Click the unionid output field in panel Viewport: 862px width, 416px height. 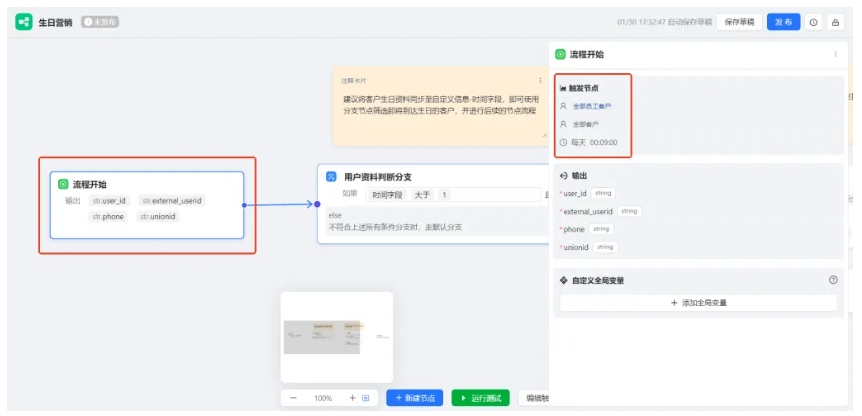pos(576,247)
